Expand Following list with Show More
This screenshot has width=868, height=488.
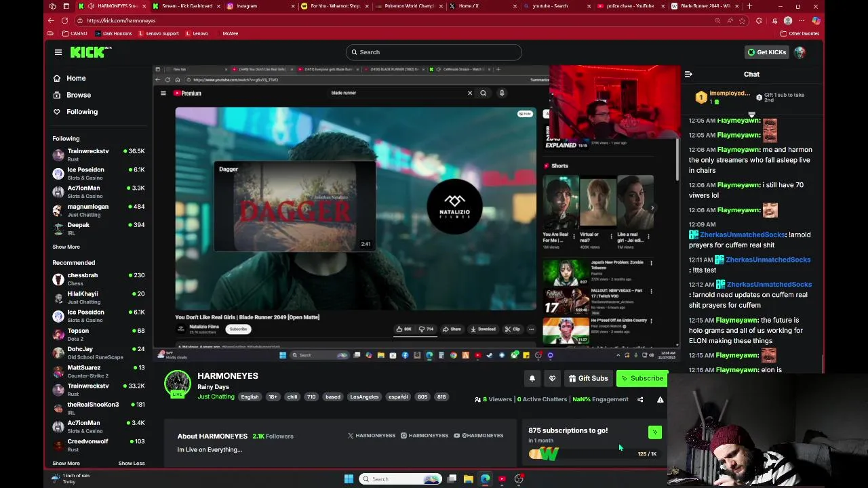(x=66, y=247)
